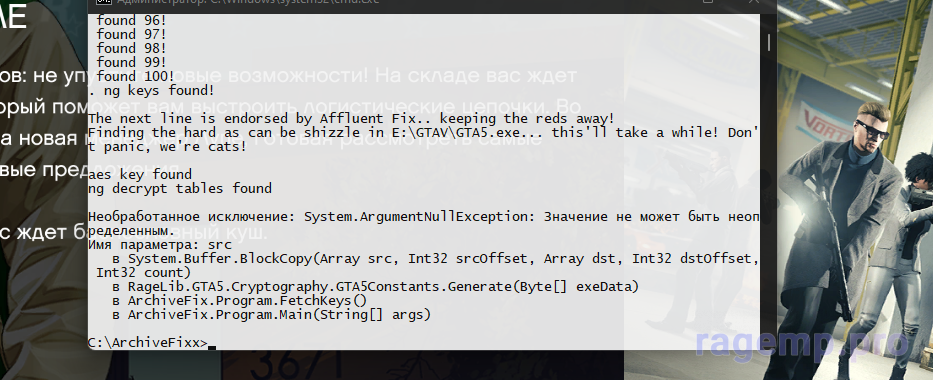Image resolution: width=933 pixels, height=380 pixels.
Task: Click the GTA5Constants.Generate stack trace line
Action: (375, 287)
